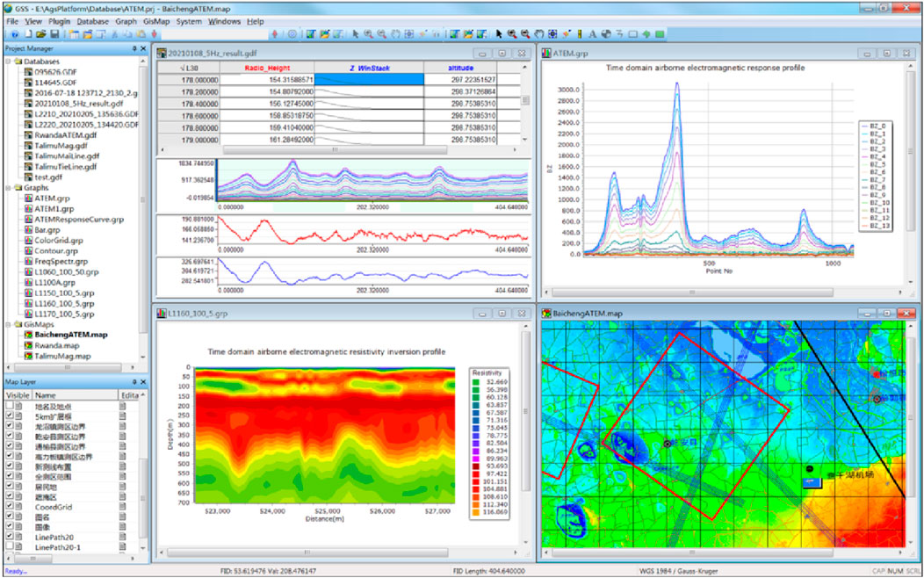Activate the Pan hand tool in the toolbar
The image size is (924, 578).
(x=538, y=33)
